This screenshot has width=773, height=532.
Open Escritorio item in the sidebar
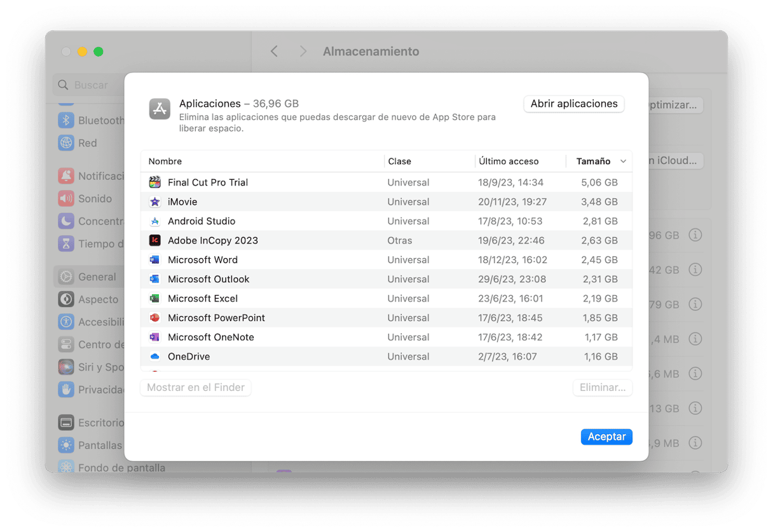(x=90, y=423)
